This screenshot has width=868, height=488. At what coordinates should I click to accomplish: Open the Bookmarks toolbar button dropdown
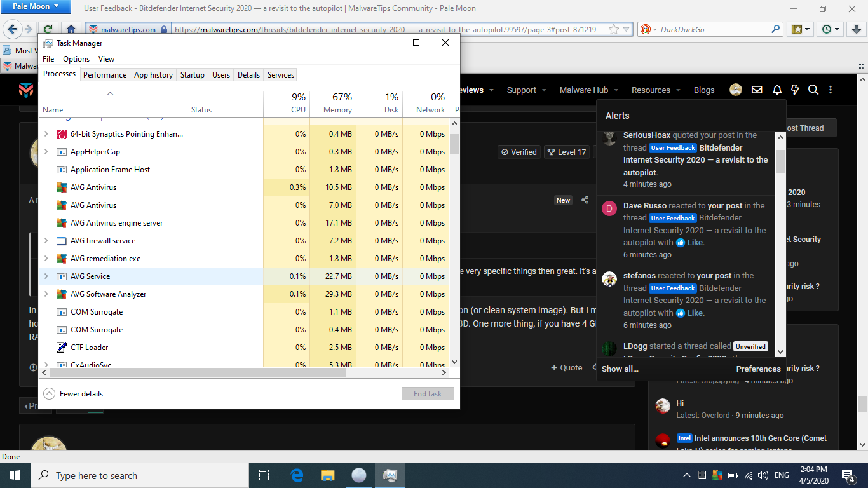[801, 29]
